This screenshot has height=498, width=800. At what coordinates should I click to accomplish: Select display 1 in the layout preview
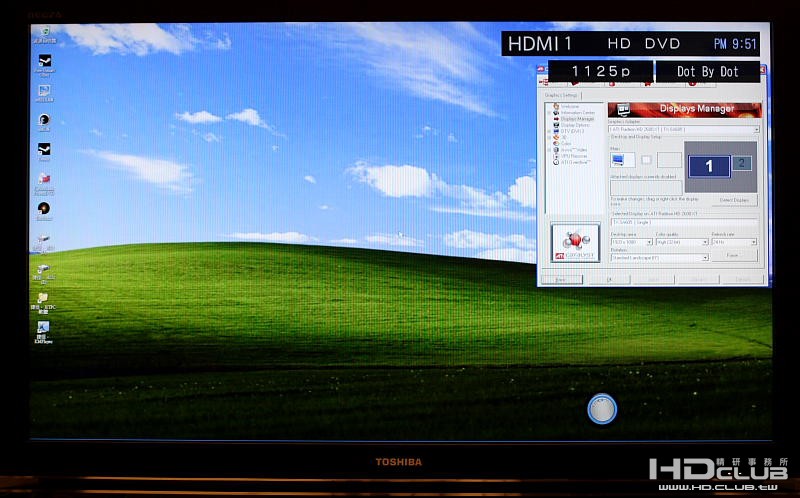point(709,166)
